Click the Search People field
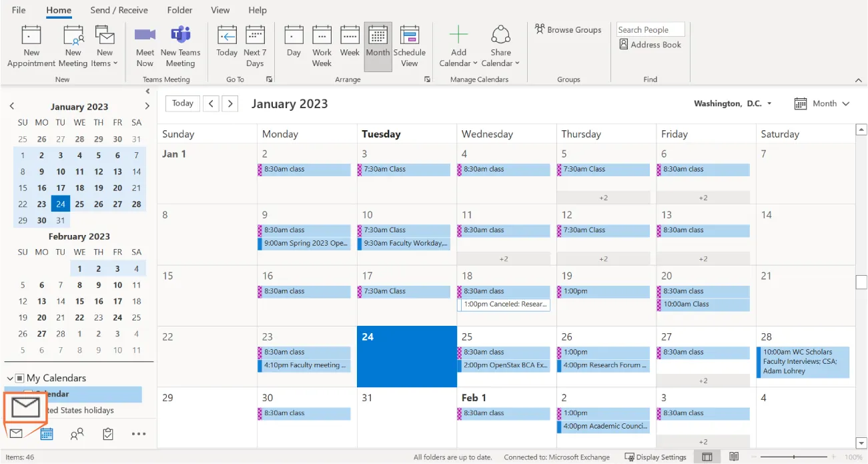 (x=649, y=29)
